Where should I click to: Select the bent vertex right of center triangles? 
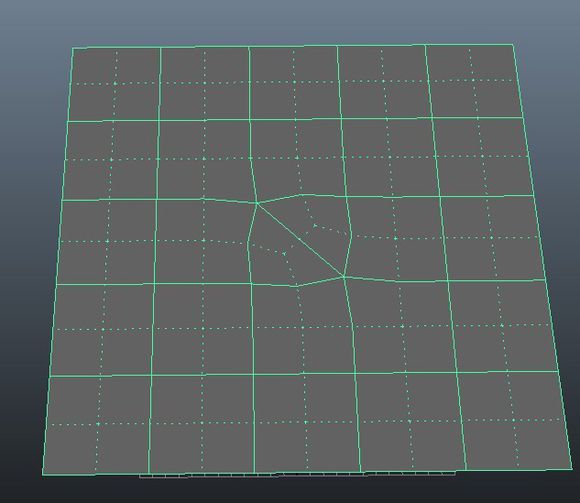pyautogui.click(x=351, y=237)
